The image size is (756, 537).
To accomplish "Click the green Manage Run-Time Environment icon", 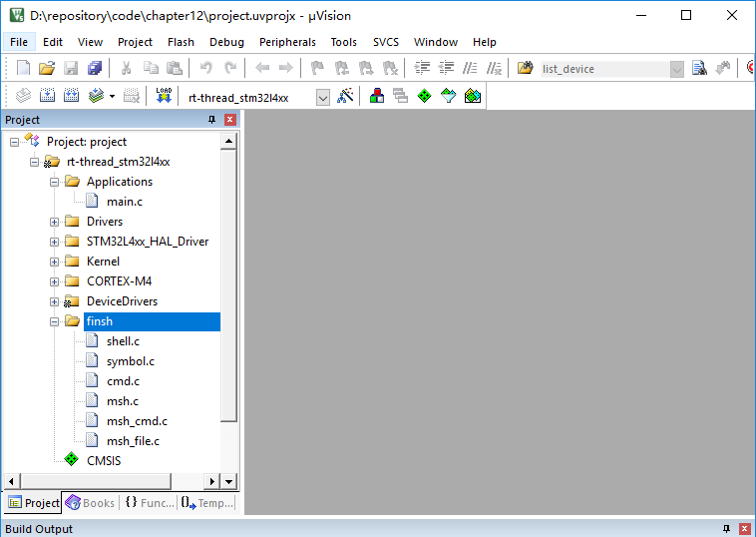I will click(x=424, y=96).
